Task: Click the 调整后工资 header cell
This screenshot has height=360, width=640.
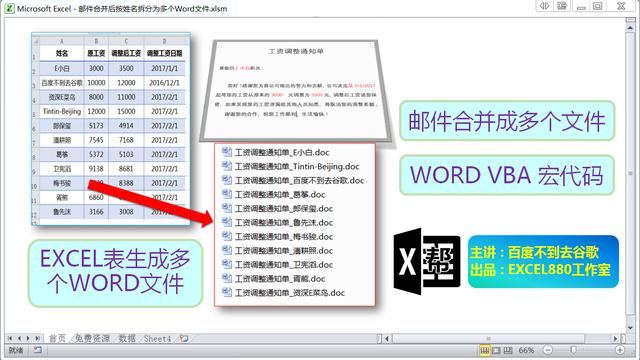Action: tap(126, 53)
